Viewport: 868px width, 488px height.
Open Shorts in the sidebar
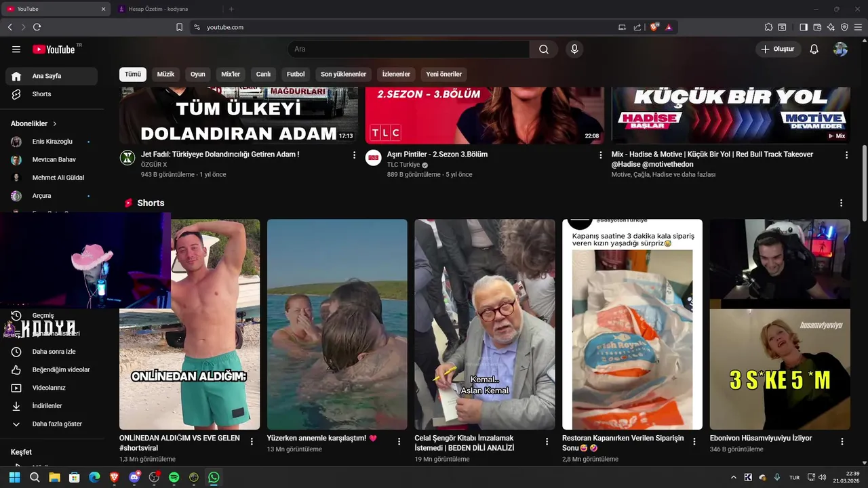click(52, 94)
